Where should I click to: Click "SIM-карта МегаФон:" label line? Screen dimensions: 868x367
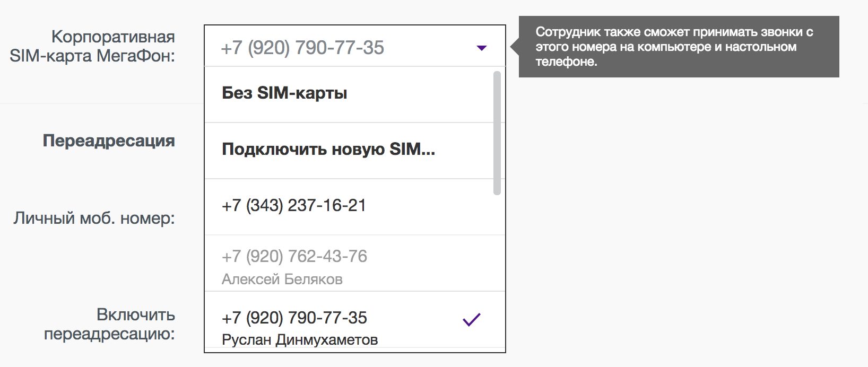pyautogui.click(x=92, y=56)
